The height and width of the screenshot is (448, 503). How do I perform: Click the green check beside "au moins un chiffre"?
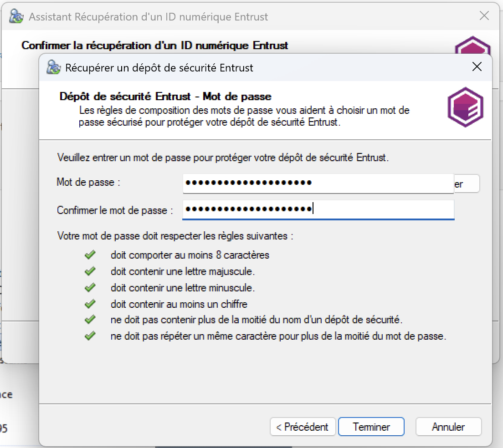tap(90, 304)
